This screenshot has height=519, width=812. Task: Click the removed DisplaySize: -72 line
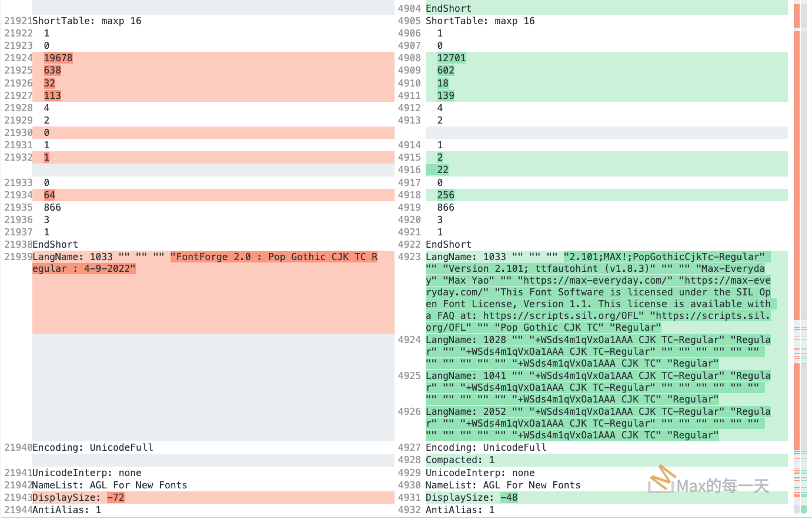pyautogui.click(x=78, y=498)
